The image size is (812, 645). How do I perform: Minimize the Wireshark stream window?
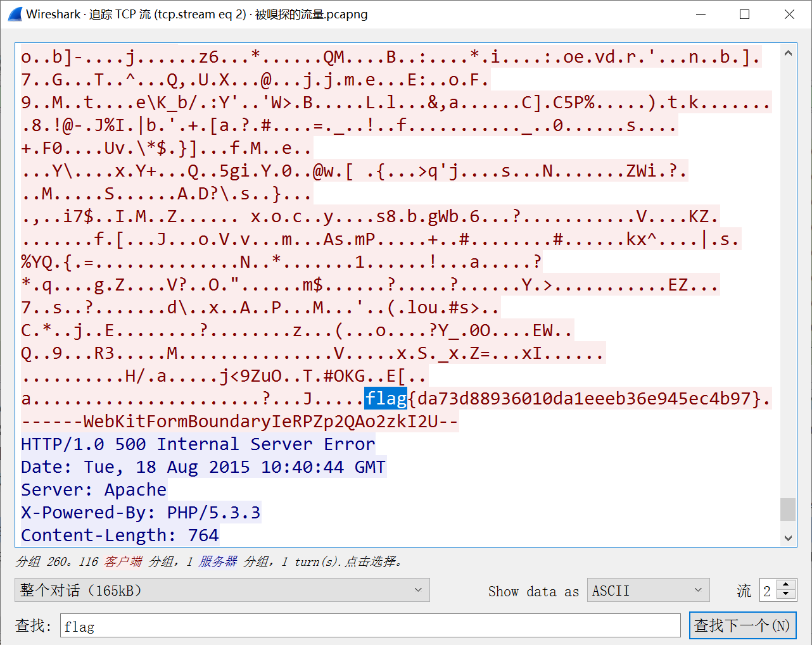coord(701,14)
